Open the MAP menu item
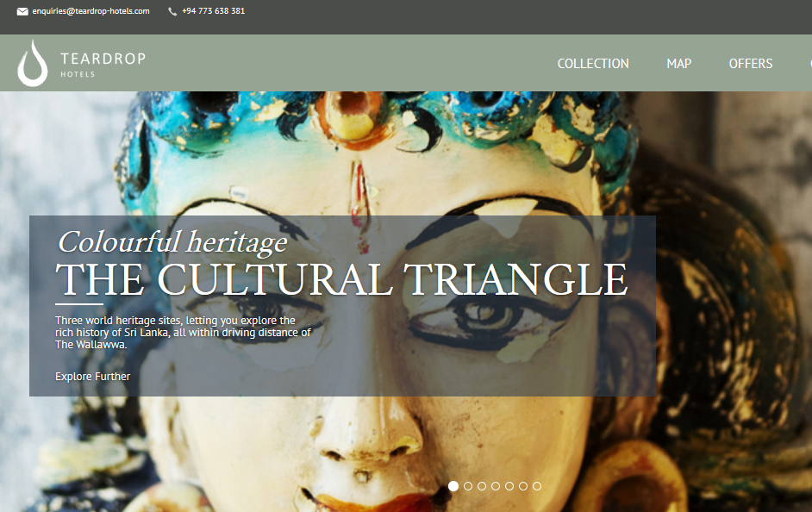Viewport: 812px width, 512px height. [679, 64]
